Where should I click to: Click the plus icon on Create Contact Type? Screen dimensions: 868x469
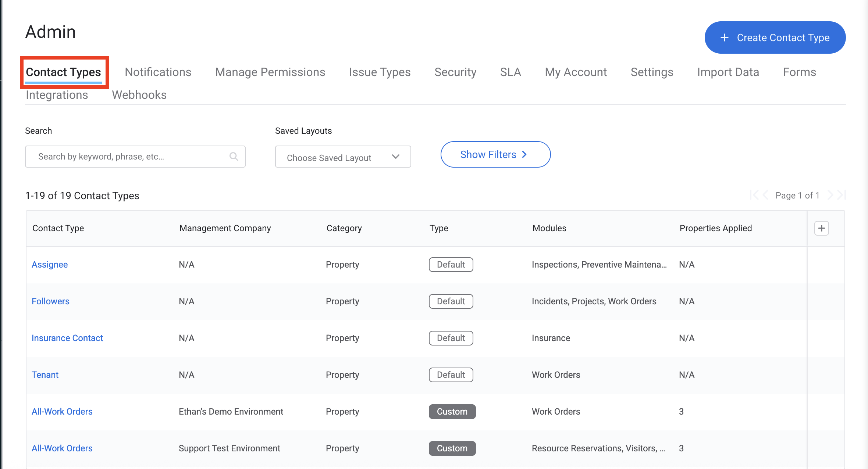pyautogui.click(x=724, y=37)
